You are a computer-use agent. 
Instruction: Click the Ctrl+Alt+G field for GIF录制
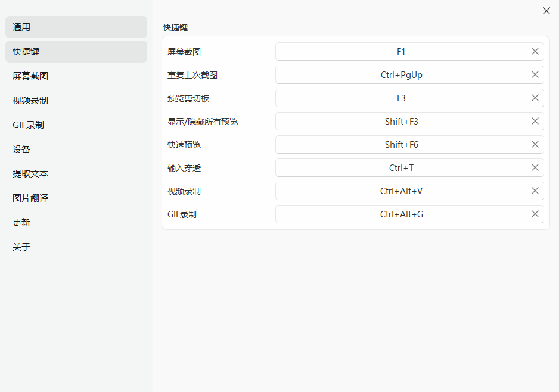[x=401, y=214]
